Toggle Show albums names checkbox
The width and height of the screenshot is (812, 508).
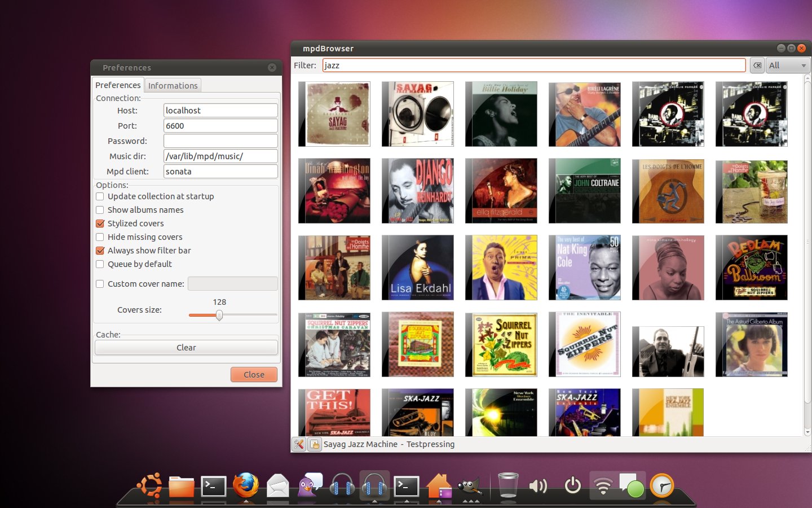click(100, 210)
